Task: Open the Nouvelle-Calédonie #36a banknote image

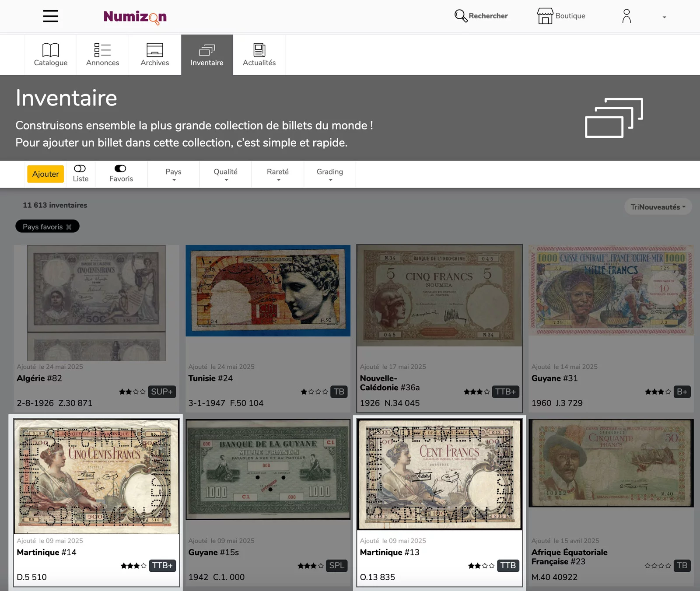Action: [x=440, y=296]
